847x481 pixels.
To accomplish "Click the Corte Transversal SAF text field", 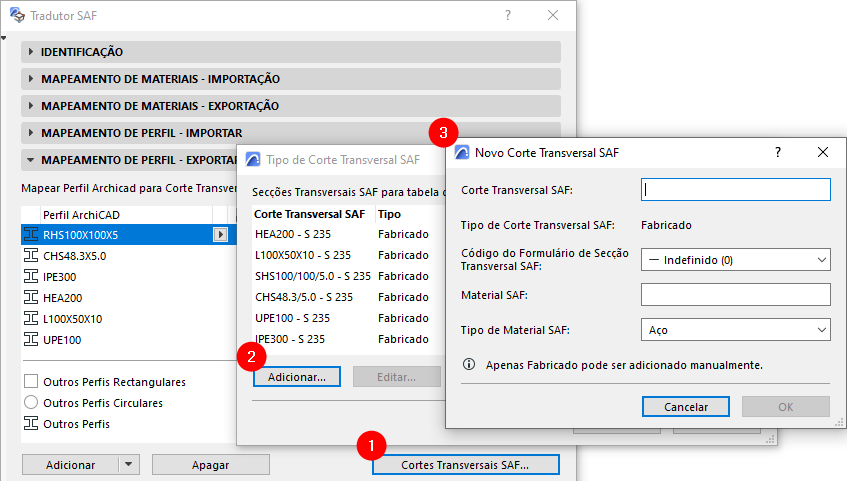I will (x=735, y=190).
